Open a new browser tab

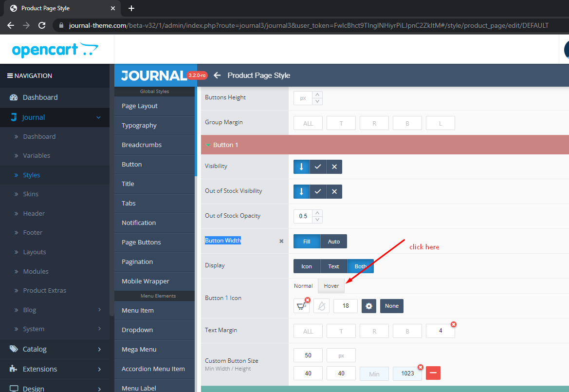pos(131,8)
